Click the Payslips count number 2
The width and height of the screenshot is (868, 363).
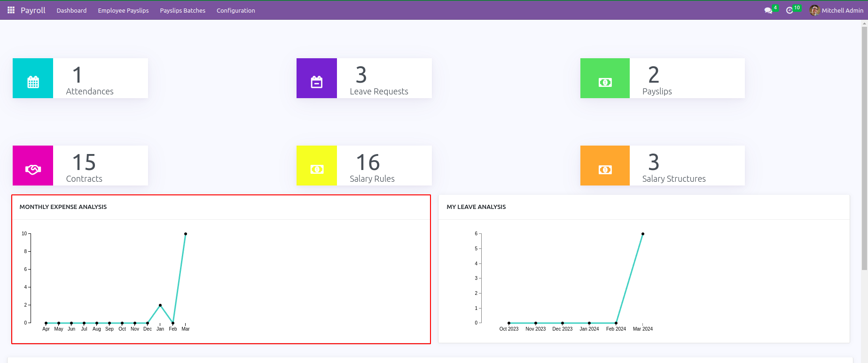click(654, 75)
